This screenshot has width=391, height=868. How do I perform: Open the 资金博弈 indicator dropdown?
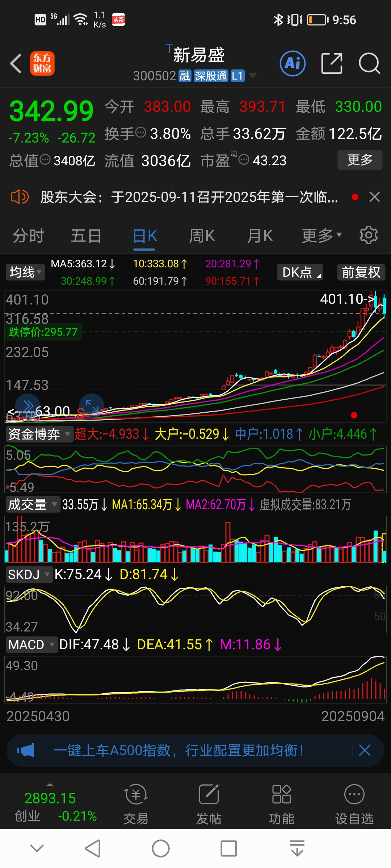tap(39, 434)
